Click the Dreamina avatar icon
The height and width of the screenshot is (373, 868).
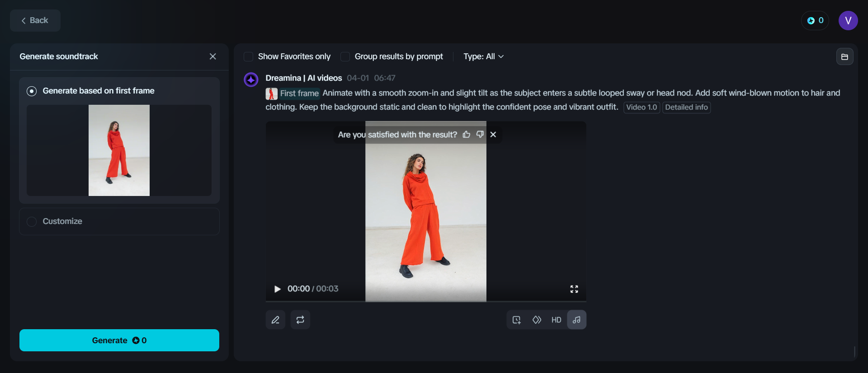coord(251,79)
